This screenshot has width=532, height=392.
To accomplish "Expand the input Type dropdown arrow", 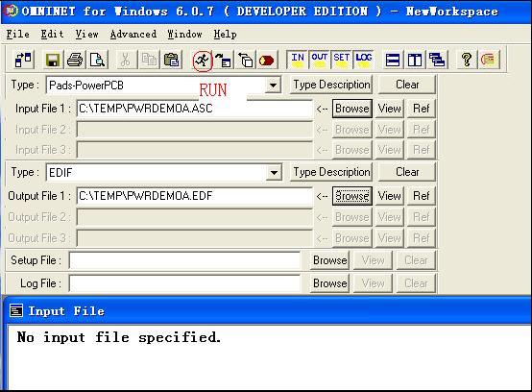I will click(x=273, y=86).
